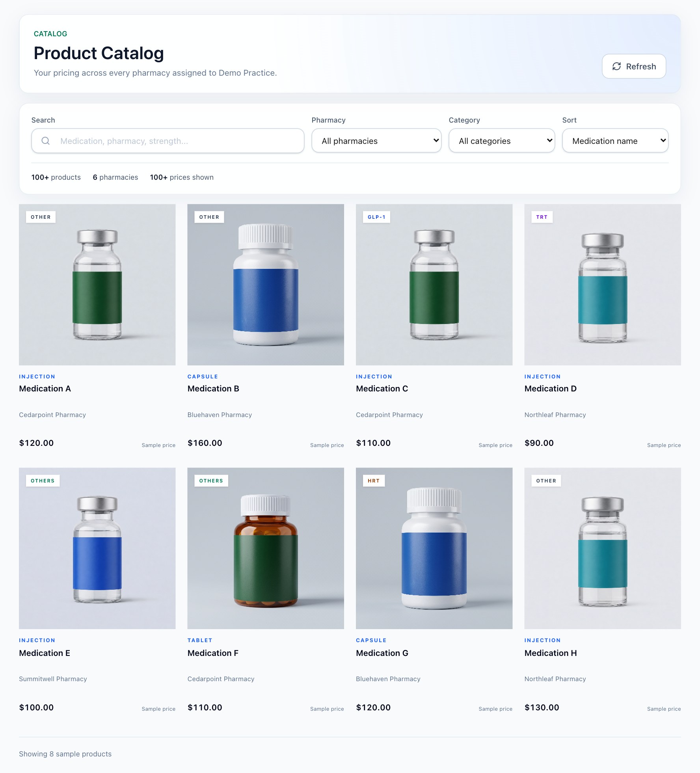700x773 pixels.
Task: Click the $130.00 price
Action: tap(542, 708)
